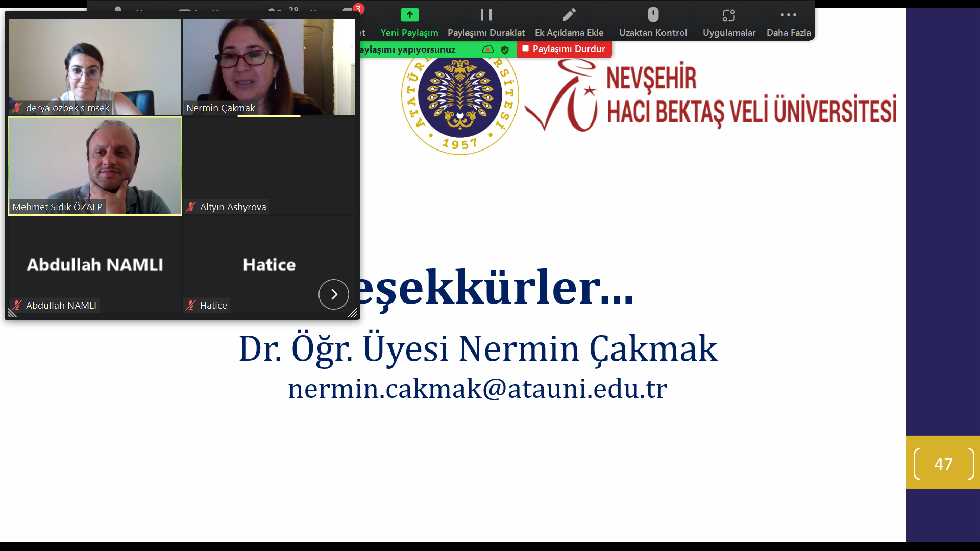Click the gallery panel bottom-right resize handle
This screenshot has width=980, height=551.
pos(352,313)
